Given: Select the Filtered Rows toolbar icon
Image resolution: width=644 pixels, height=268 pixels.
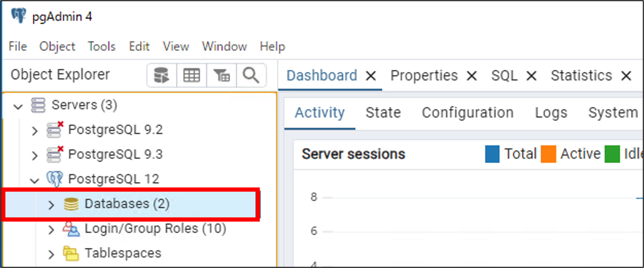Looking at the screenshot, I should (x=221, y=75).
